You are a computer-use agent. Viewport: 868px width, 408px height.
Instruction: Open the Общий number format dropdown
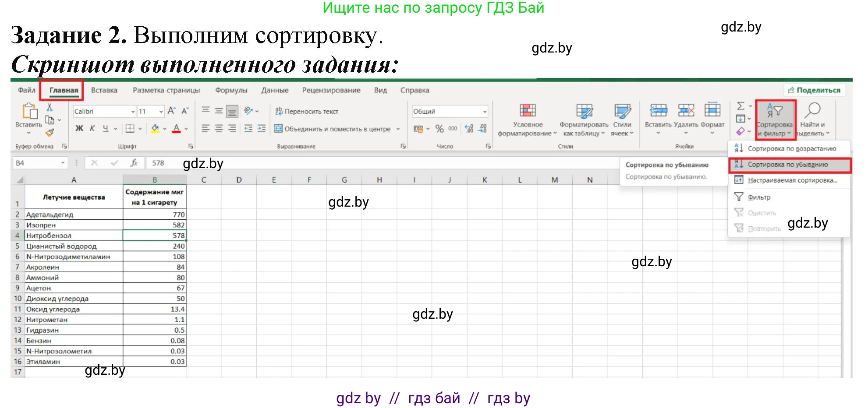pos(450,111)
